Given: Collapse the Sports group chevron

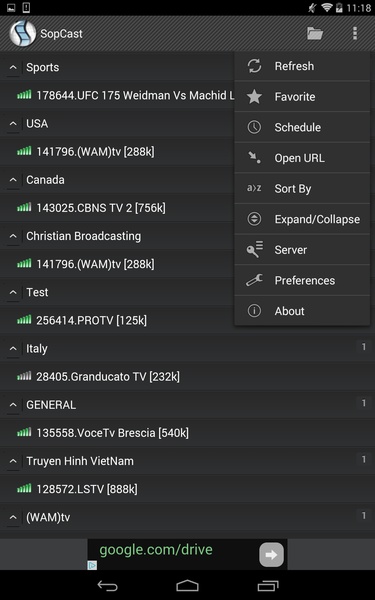Looking at the screenshot, I should pos(13,68).
